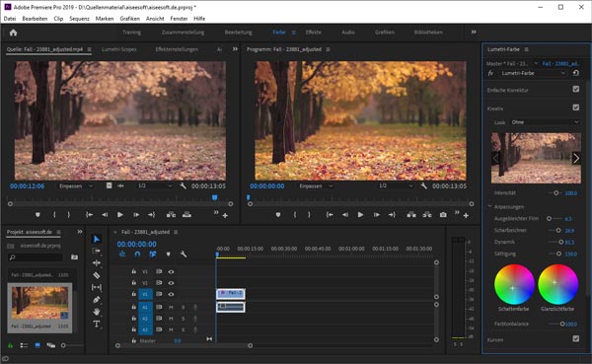Select the Ripple Edit tool
Viewport: 592px width, 364px height.
[97, 263]
